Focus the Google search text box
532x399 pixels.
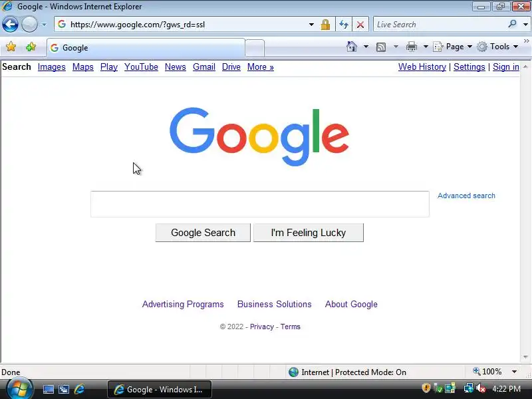[x=259, y=204]
